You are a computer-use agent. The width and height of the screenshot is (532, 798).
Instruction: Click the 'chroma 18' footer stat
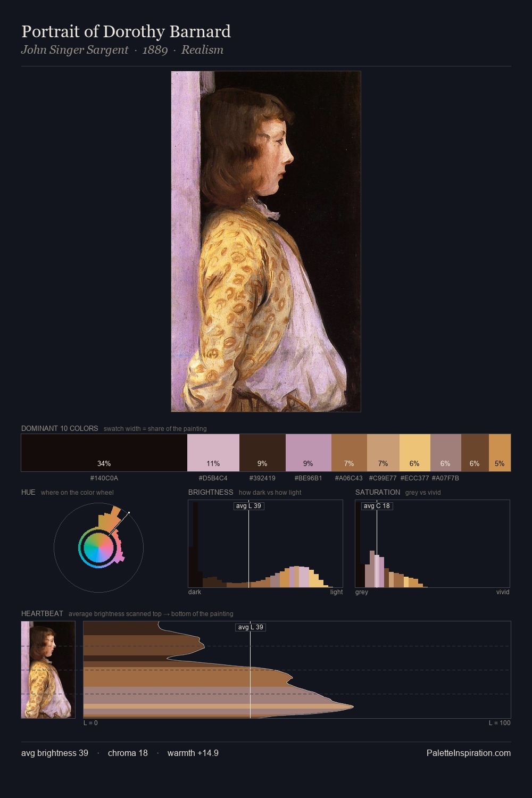click(x=128, y=753)
